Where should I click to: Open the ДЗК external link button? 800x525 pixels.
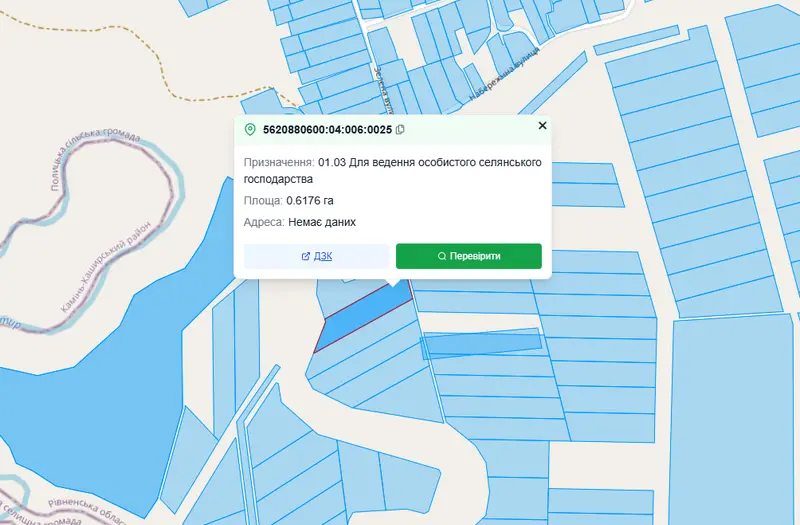[317, 256]
